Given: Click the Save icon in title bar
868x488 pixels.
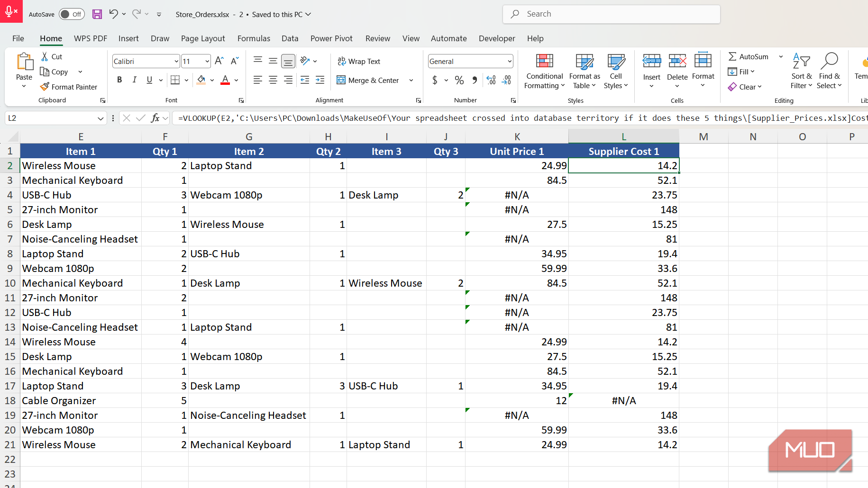Looking at the screenshot, I should (97, 14).
